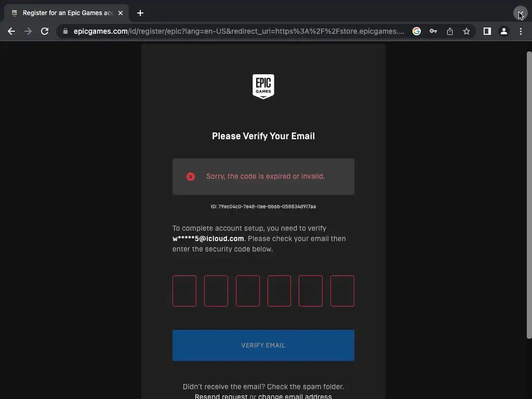The height and width of the screenshot is (399, 532).
Task: Reload the Epic Games page
Action: tap(45, 31)
